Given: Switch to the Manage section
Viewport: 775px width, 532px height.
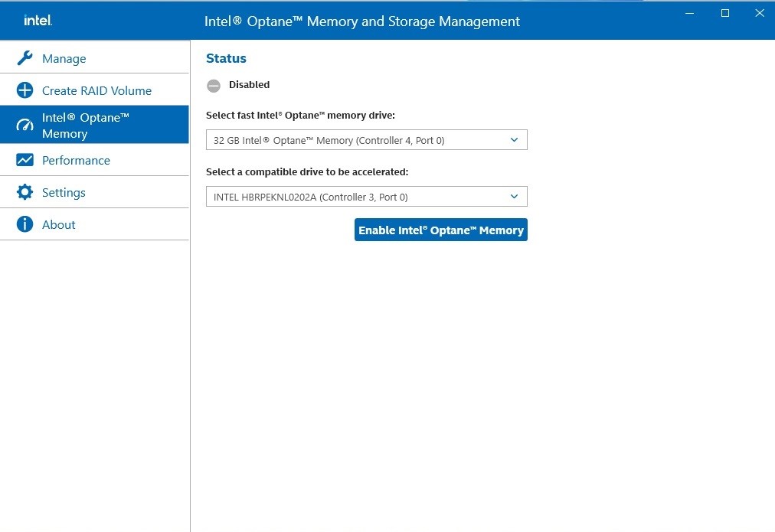Looking at the screenshot, I should 64,57.
